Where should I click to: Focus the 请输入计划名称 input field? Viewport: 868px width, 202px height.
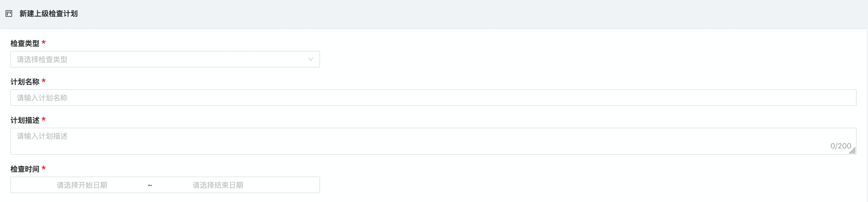tap(433, 98)
